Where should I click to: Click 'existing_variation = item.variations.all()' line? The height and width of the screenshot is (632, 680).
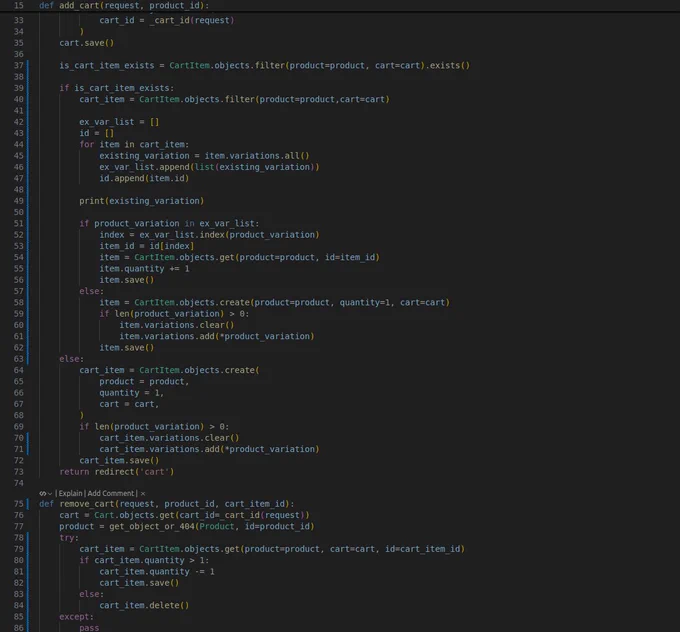coord(204,156)
